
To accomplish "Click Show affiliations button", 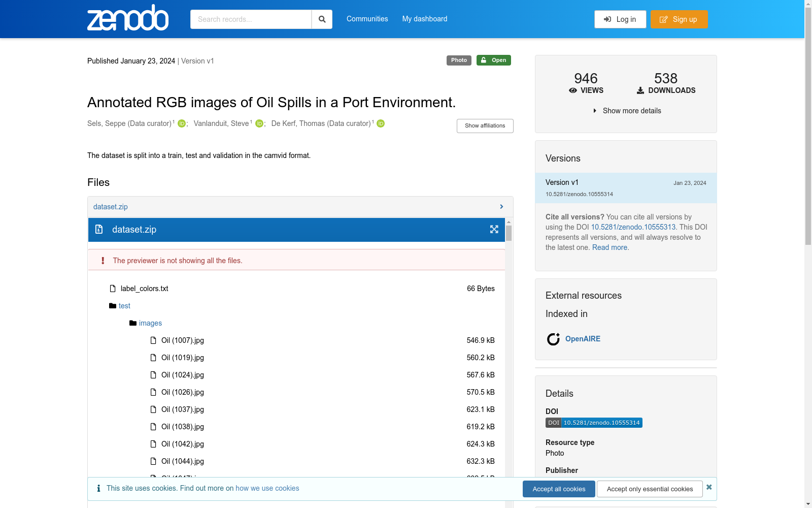I will (485, 126).
